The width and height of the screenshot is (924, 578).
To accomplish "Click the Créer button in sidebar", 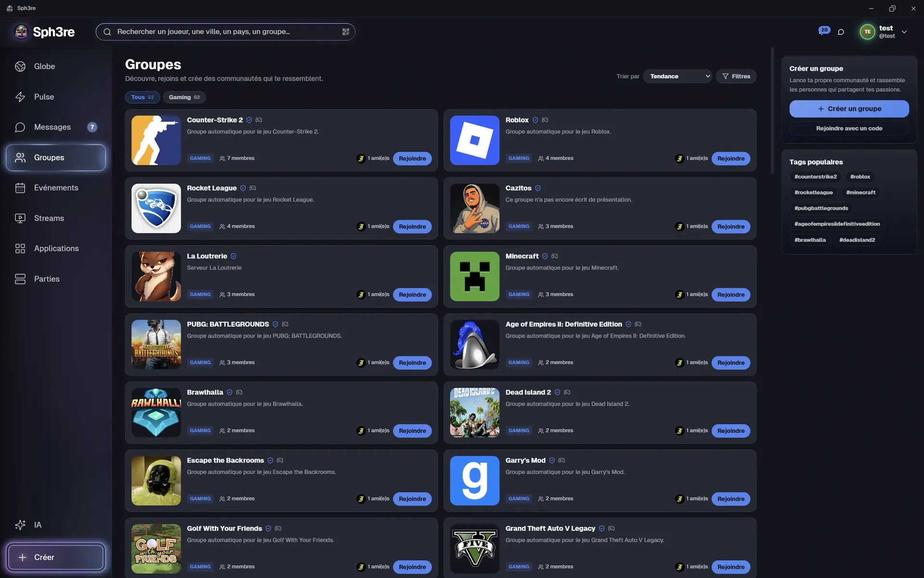I will [x=55, y=557].
